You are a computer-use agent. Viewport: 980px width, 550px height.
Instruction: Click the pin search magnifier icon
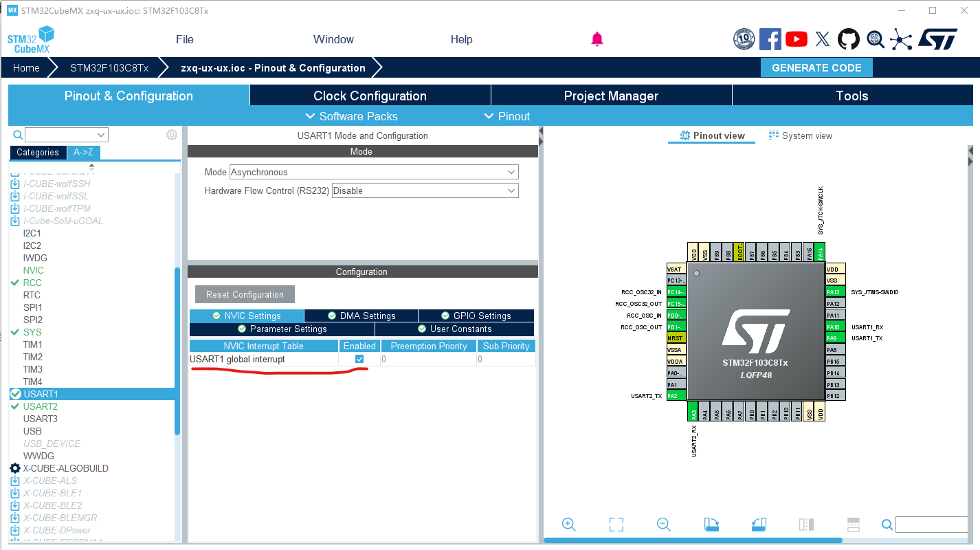887,525
